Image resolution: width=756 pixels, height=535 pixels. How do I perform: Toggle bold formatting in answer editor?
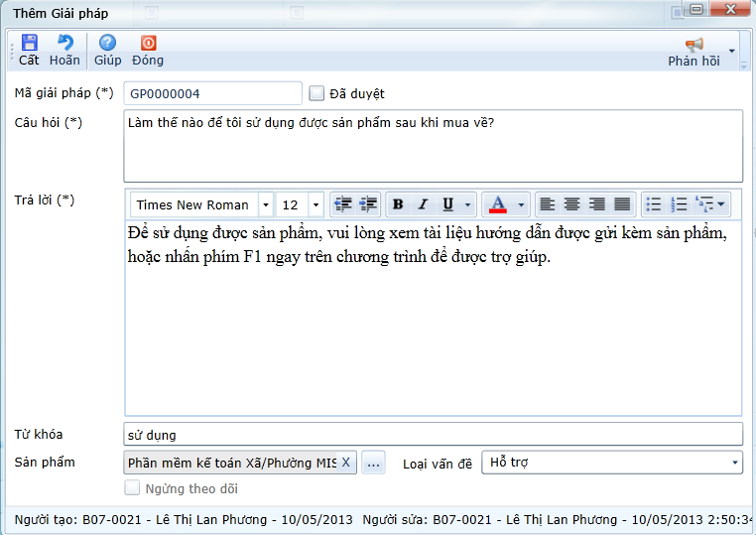pyautogui.click(x=398, y=204)
